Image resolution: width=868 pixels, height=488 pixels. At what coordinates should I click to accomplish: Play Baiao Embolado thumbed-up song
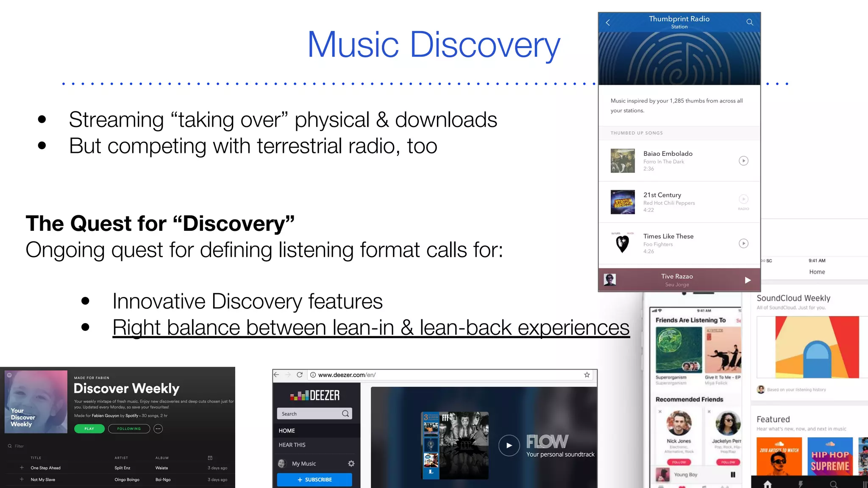pyautogui.click(x=743, y=161)
